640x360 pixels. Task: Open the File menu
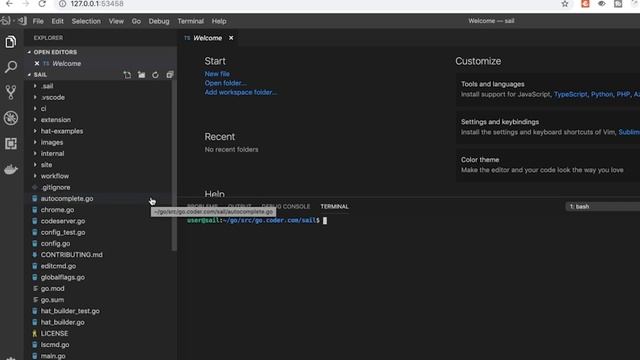point(38,21)
